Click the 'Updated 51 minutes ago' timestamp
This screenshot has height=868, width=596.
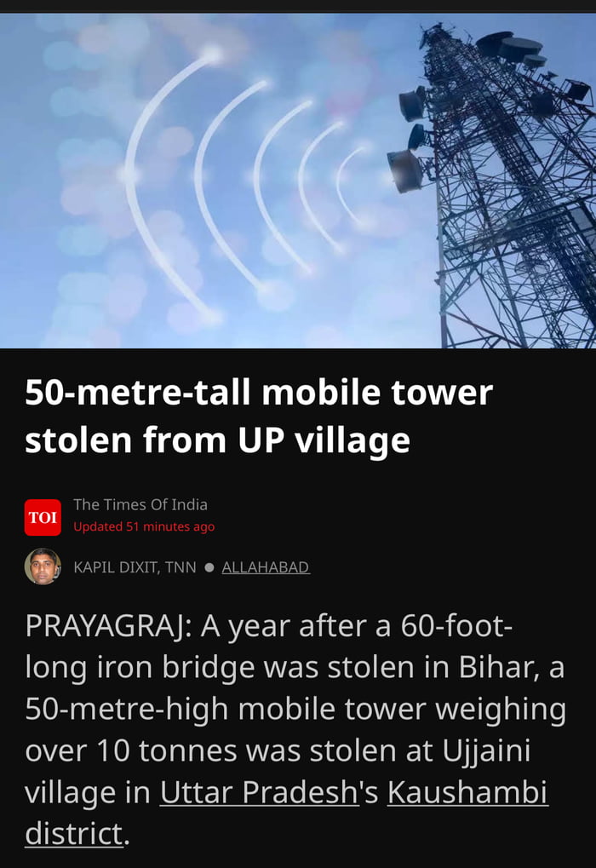144,526
